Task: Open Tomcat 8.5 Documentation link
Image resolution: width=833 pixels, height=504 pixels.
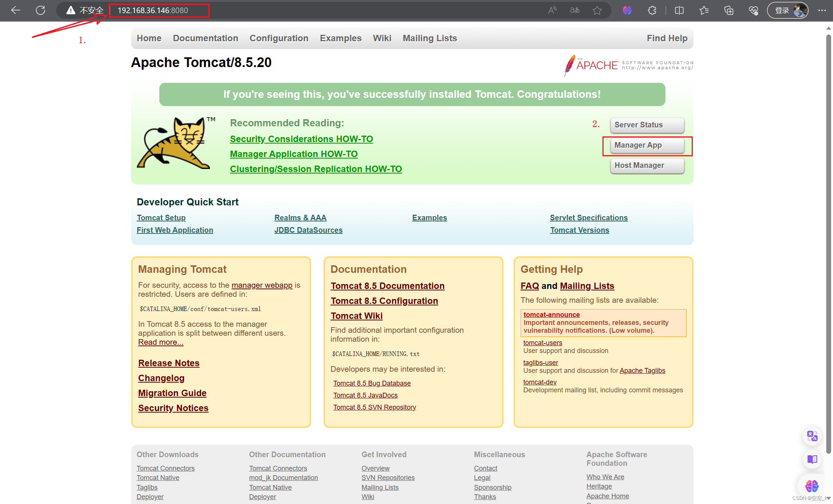Action: 387,286
